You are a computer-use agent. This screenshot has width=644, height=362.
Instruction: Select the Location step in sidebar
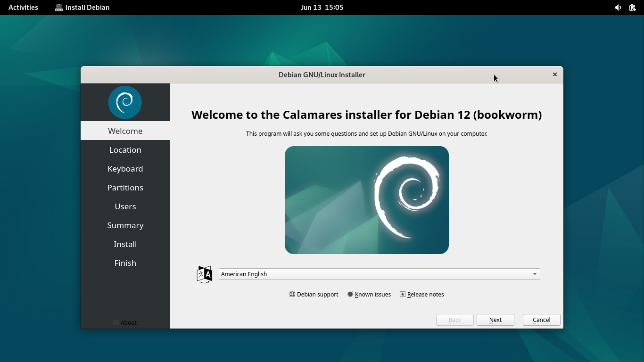coord(125,149)
